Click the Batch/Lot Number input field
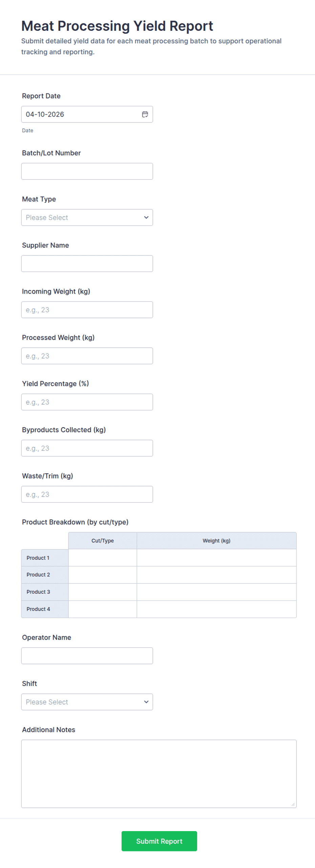This screenshot has height=868, width=315. (87, 171)
